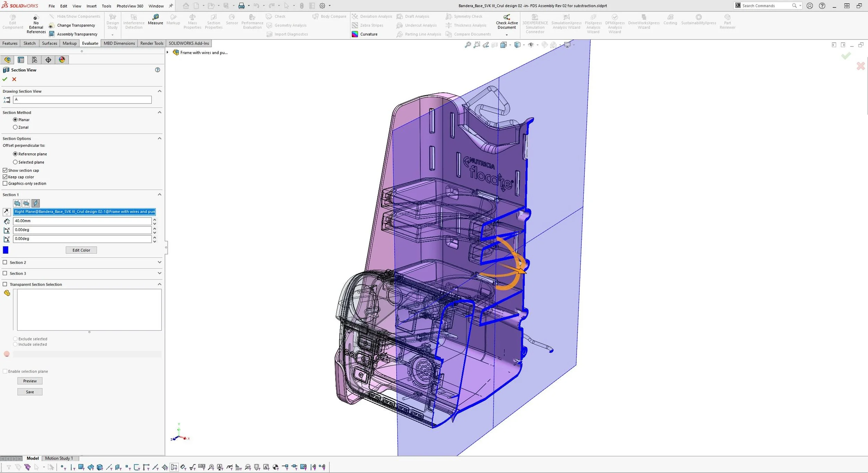Switch to the Surfaces tab
Viewport: 868px width, 473px height.
(49, 43)
